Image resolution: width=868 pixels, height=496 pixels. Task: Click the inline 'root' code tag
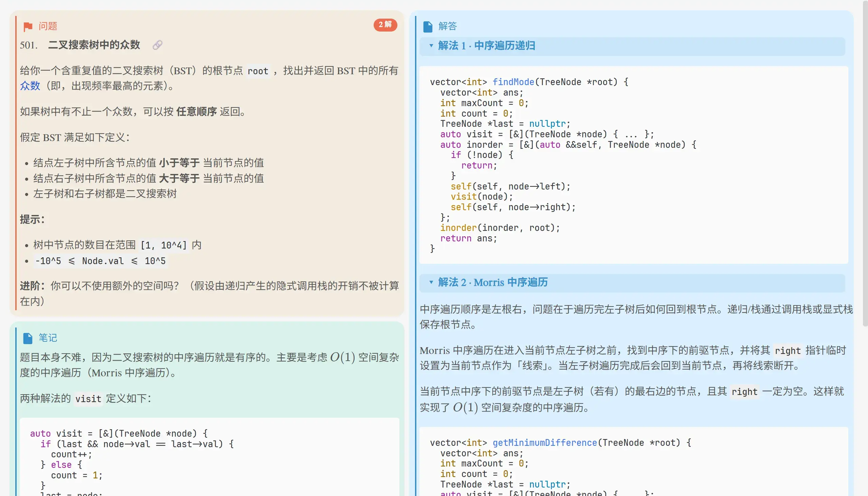[258, 71]
